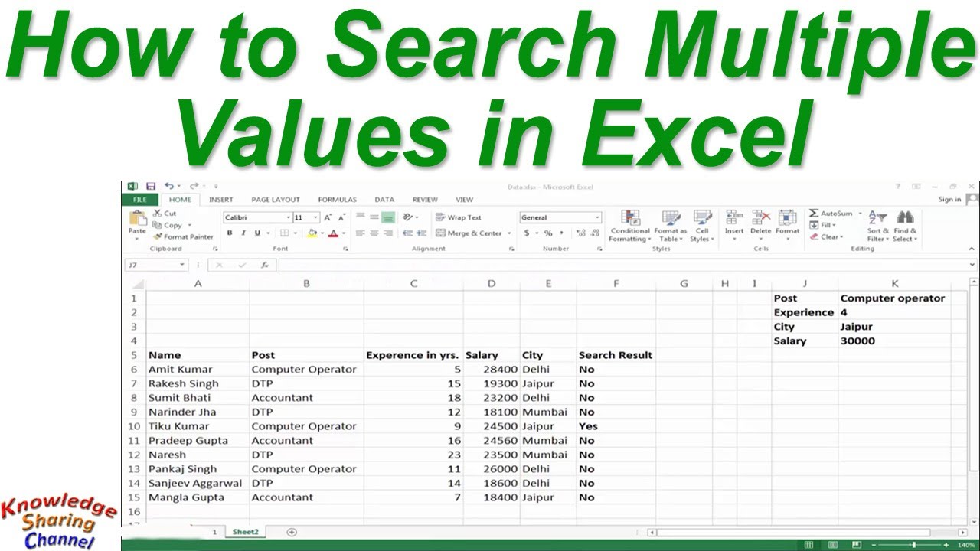Click Sign in at top right
Viewport: 980px width, 551px height.
[x=949, y=200]
